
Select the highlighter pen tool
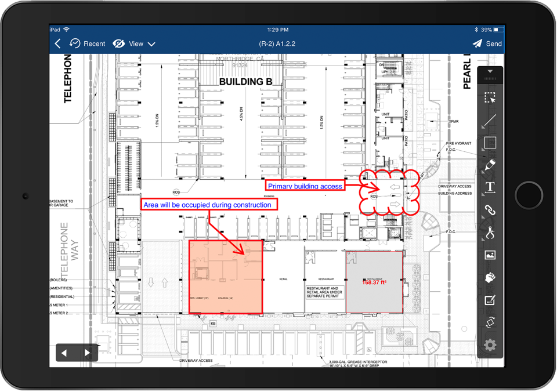[490, 165]
